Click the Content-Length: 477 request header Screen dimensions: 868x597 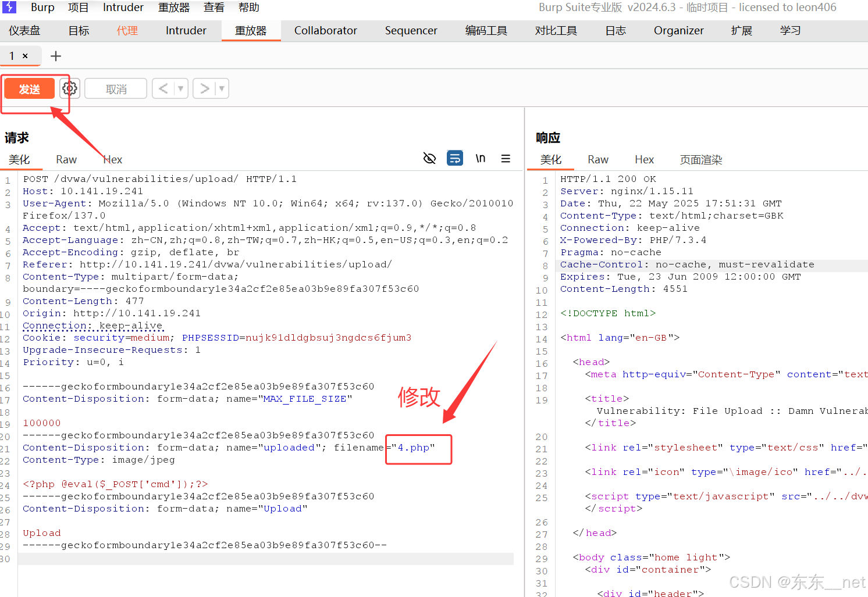[x=83, y=301]
